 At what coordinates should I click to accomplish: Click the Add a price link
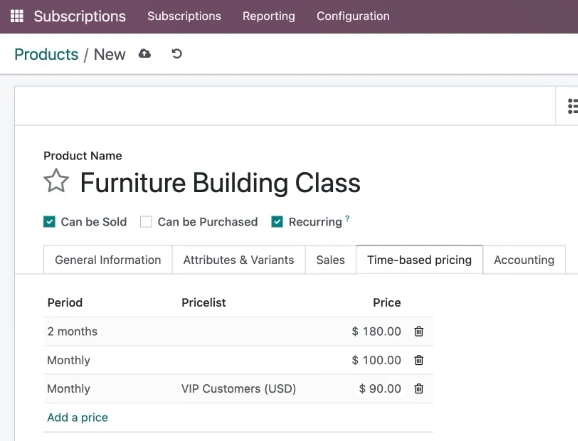click(77, 417)
